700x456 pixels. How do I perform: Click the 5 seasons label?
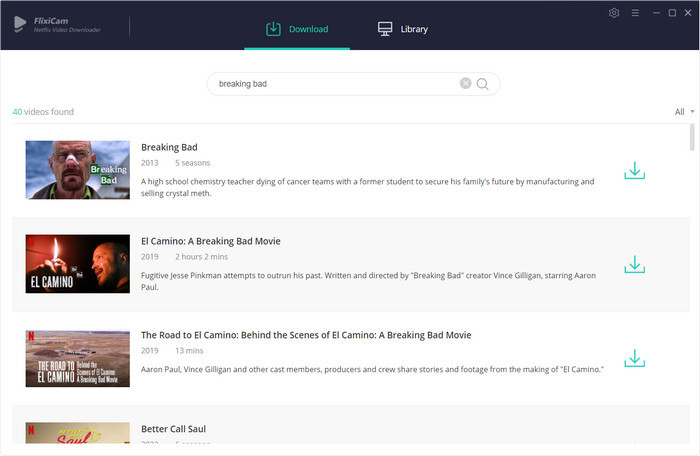click(192, 163)
